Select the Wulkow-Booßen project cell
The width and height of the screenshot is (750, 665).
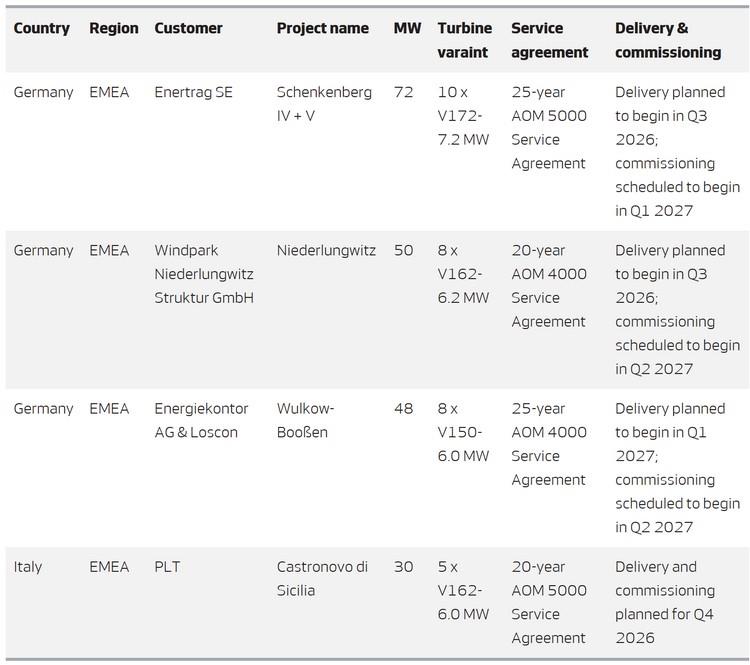[305, 421]
